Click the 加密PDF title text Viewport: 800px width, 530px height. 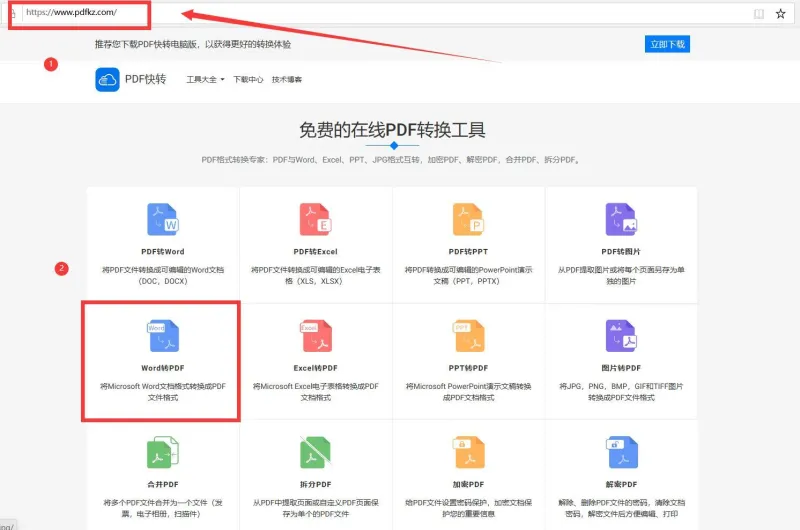(x=468, y=484)
